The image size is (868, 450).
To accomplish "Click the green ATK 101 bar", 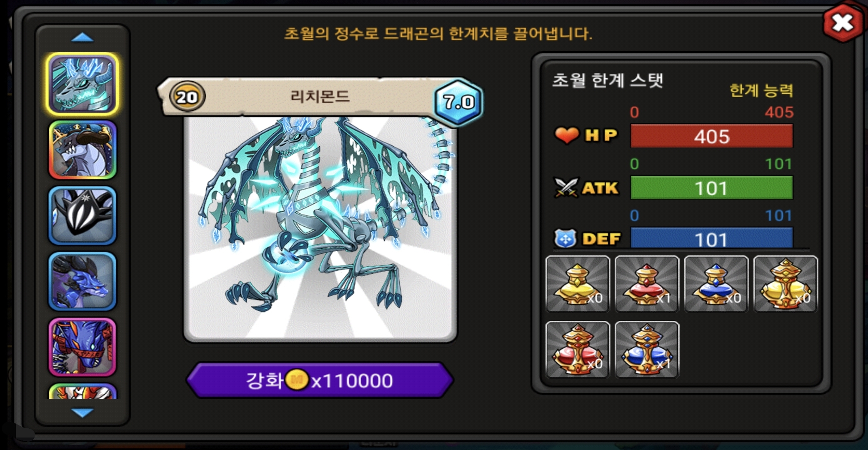I will [711, 187].
